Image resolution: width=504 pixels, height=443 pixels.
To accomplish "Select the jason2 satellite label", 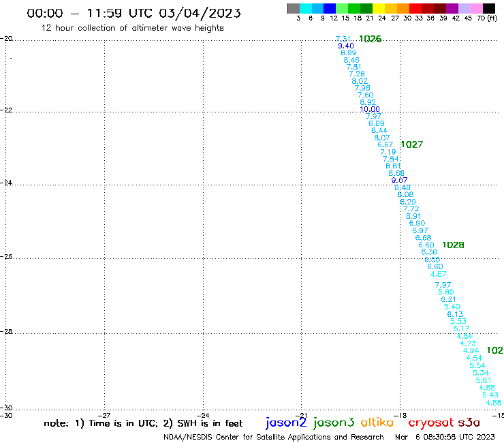I will tap(286, 423).
